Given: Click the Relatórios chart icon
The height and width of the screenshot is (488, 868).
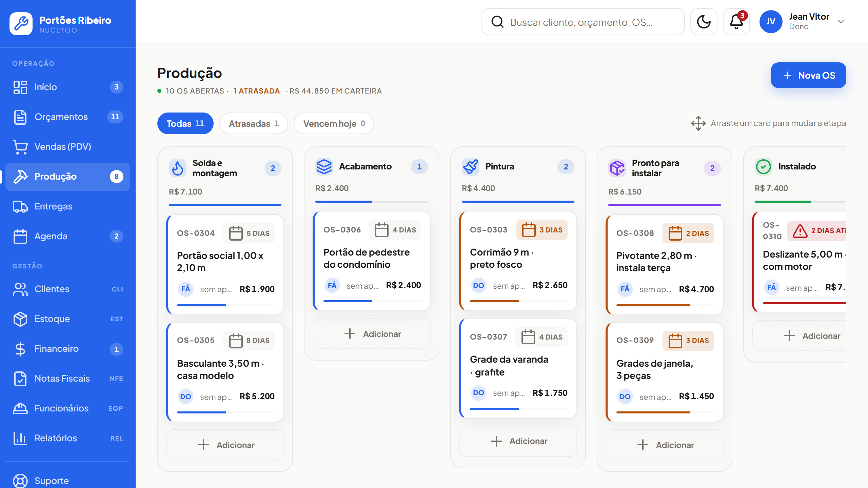Looking at the screenshot, I should coord(20,438).
